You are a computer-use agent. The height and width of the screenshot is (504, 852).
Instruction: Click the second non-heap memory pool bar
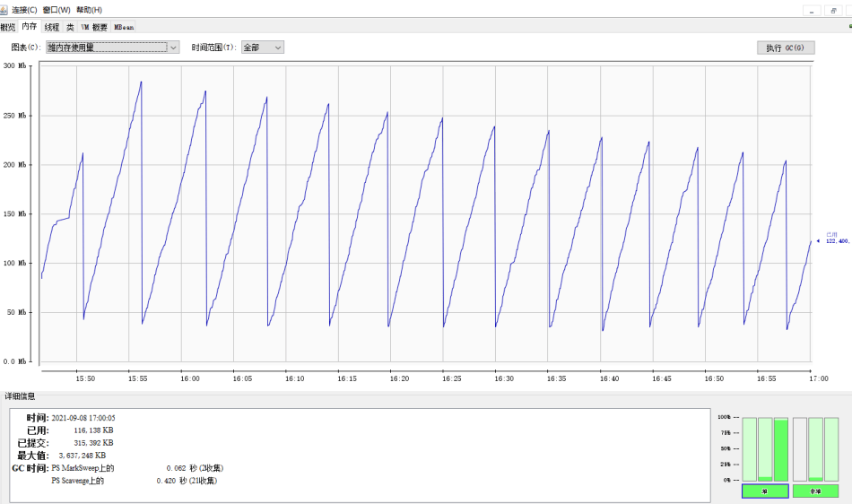(x=815, y=449)
